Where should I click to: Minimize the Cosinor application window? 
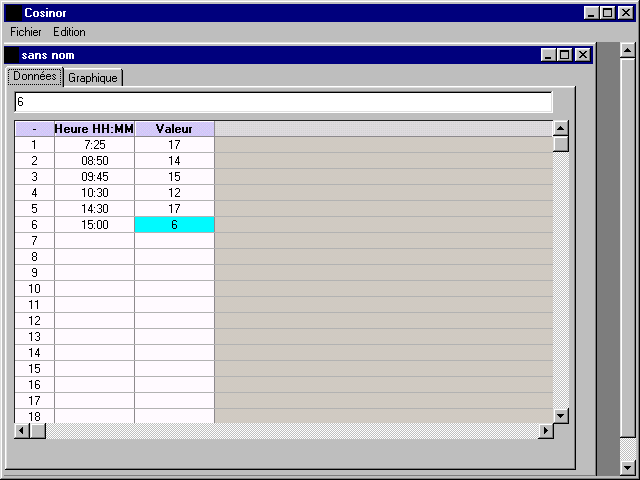coord(591,13)
